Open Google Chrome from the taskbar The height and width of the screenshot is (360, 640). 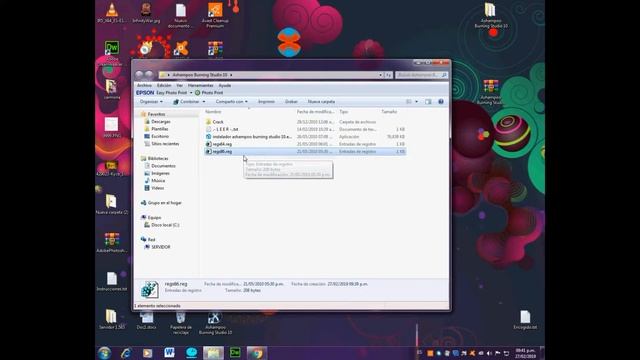pos(257,353)
